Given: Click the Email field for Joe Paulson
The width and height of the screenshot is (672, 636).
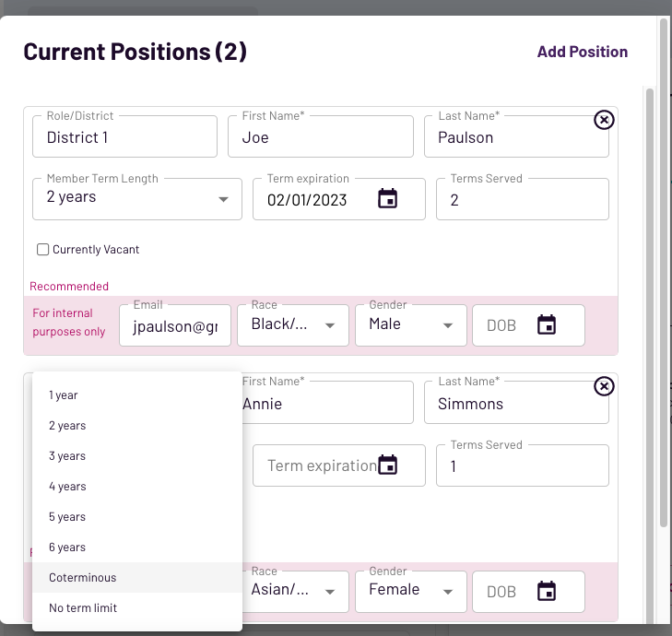Looking at the screenshot, I should tap(175, 325).
